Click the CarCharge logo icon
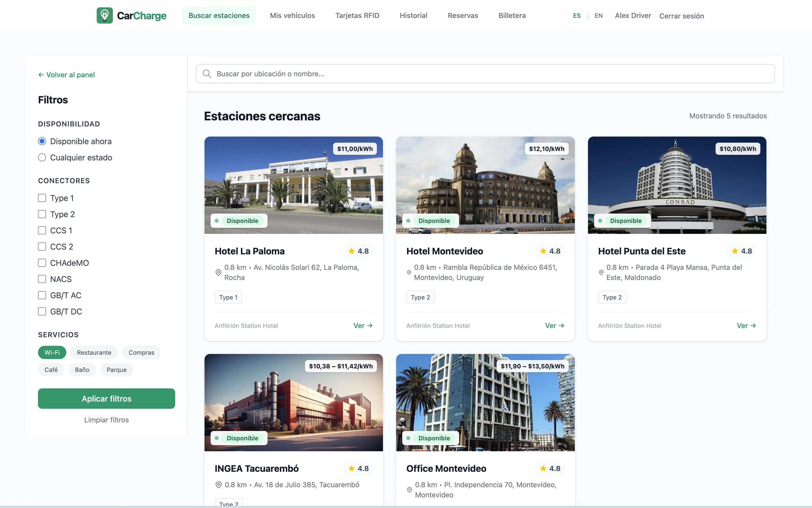Screen dimensions: 812x508 click(x=105, y=15)
